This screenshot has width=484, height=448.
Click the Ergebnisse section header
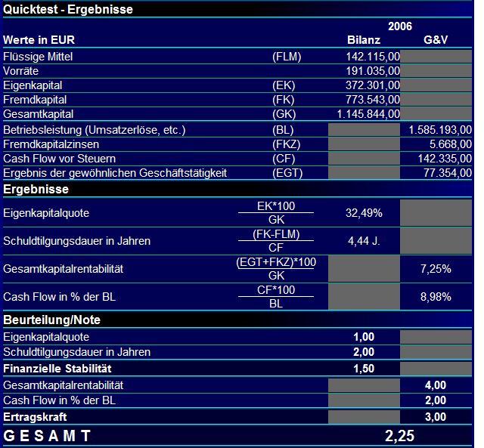(x=36, y=190)
